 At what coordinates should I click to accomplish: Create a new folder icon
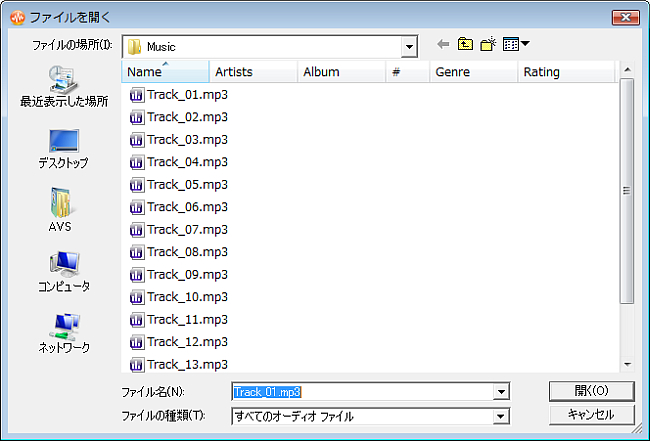pyautogui.click(x=488, y=44)
